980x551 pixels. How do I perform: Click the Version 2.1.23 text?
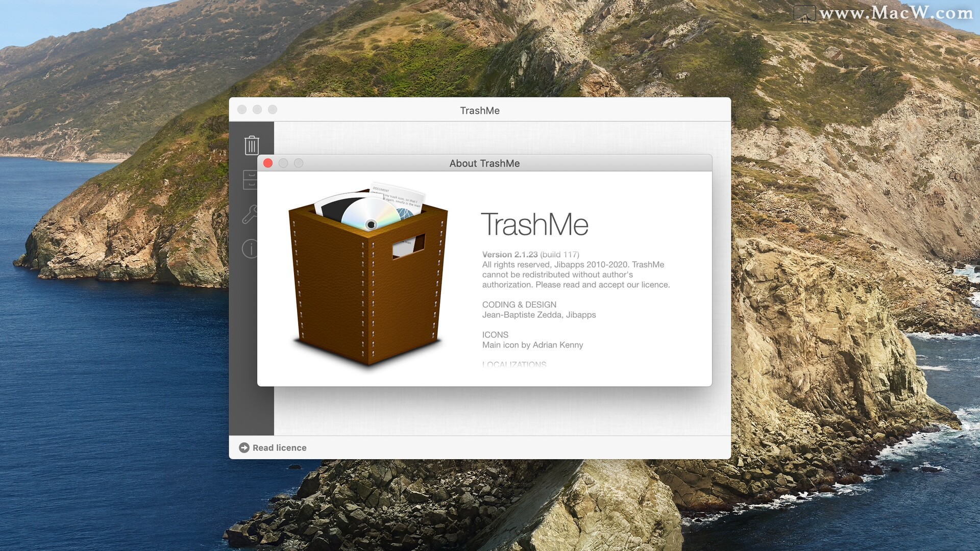click(x=510, y=254)
